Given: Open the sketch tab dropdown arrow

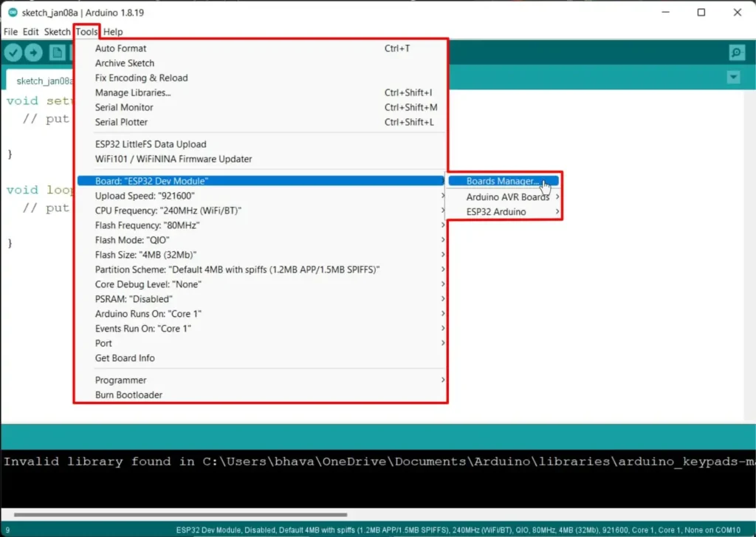Looking at the screenshot, I should coord(733,78).
